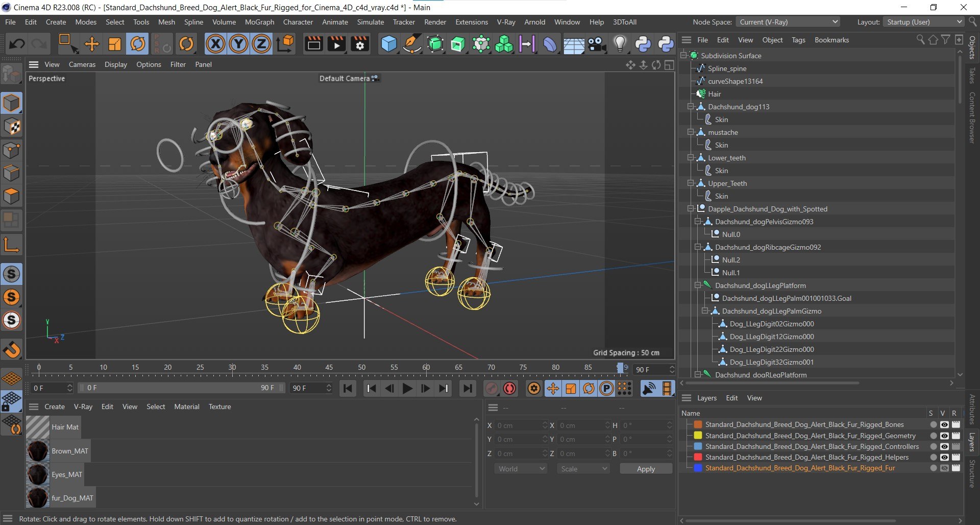Click the Light bulb icon
Screen dimensions: 980x525
click(620, 44)
